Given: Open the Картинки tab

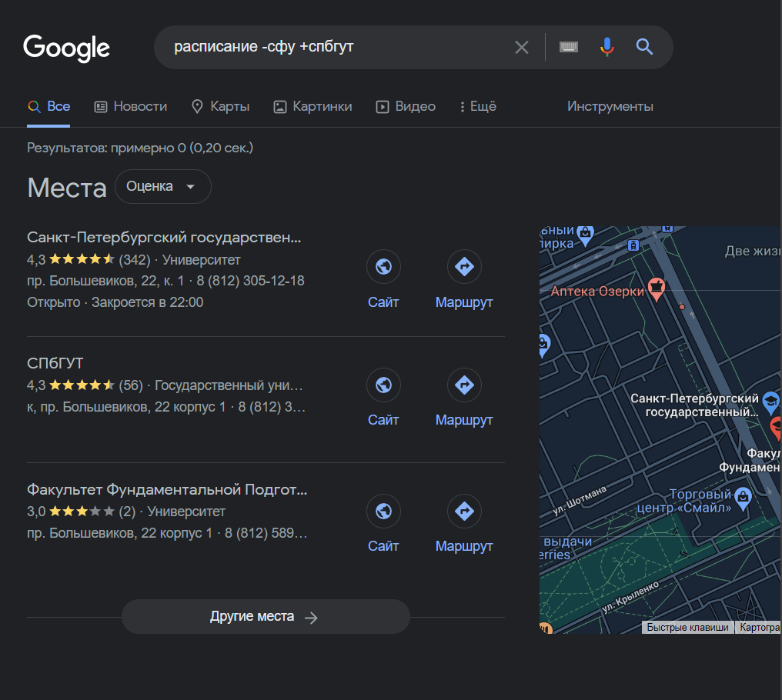Looking at the screenshot, I should [x=312, y=106].
